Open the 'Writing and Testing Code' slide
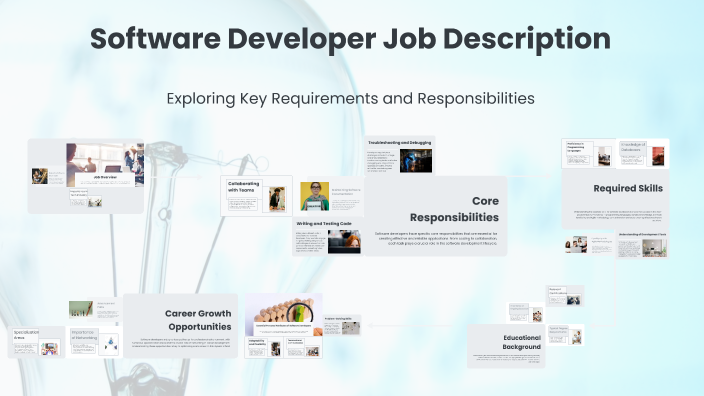 tap(328, 237)
